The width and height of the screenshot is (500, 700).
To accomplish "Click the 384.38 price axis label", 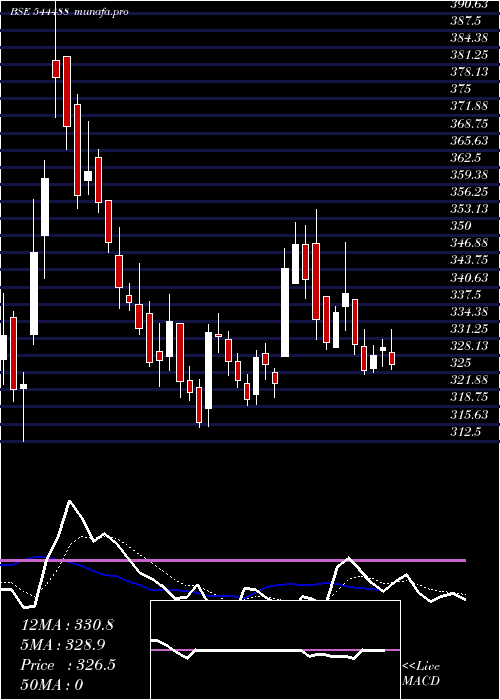I will (471, 38).
